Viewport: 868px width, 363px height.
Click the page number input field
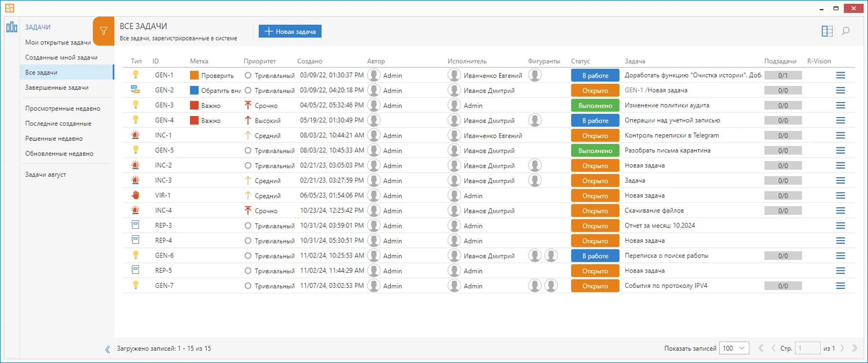click(807, 348)
